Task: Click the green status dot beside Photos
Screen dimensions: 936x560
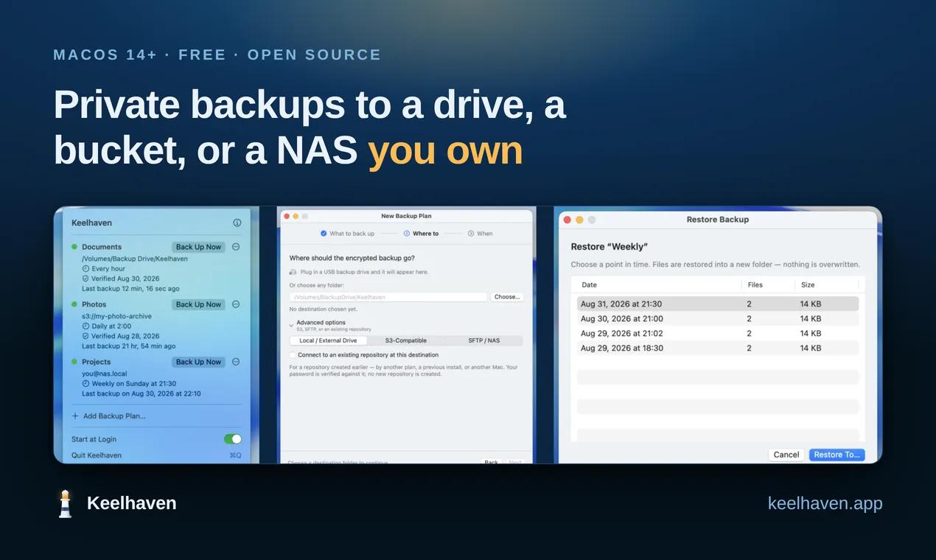Action: tap(74, 304)
